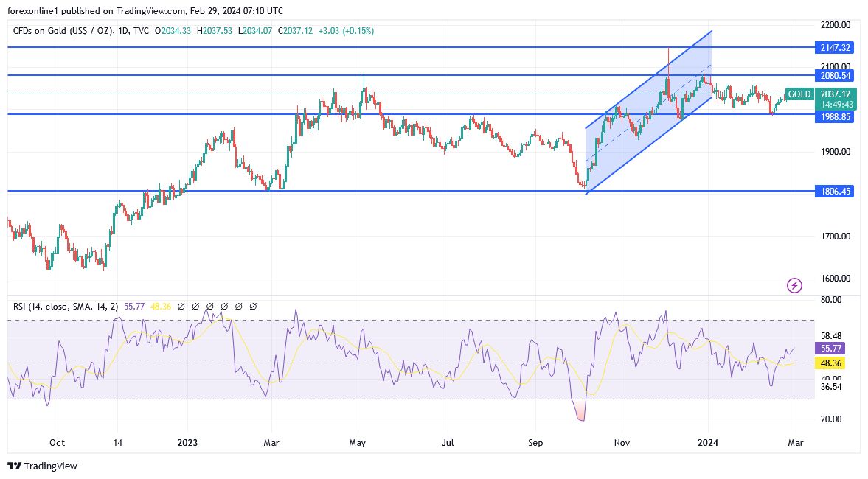Toggle the second Ø hidden RSI value
Image resolution: width=868 pixels, height=479 pixels.
click(195, 305)
